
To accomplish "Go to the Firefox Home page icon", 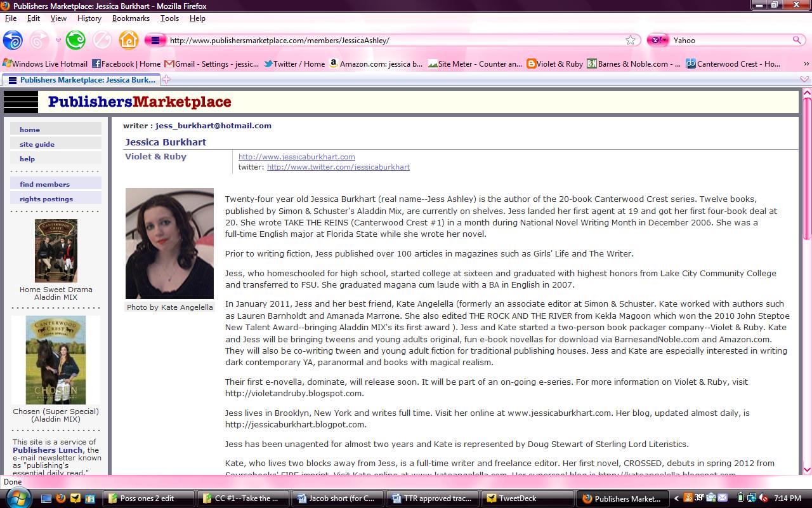I will 129,40.
